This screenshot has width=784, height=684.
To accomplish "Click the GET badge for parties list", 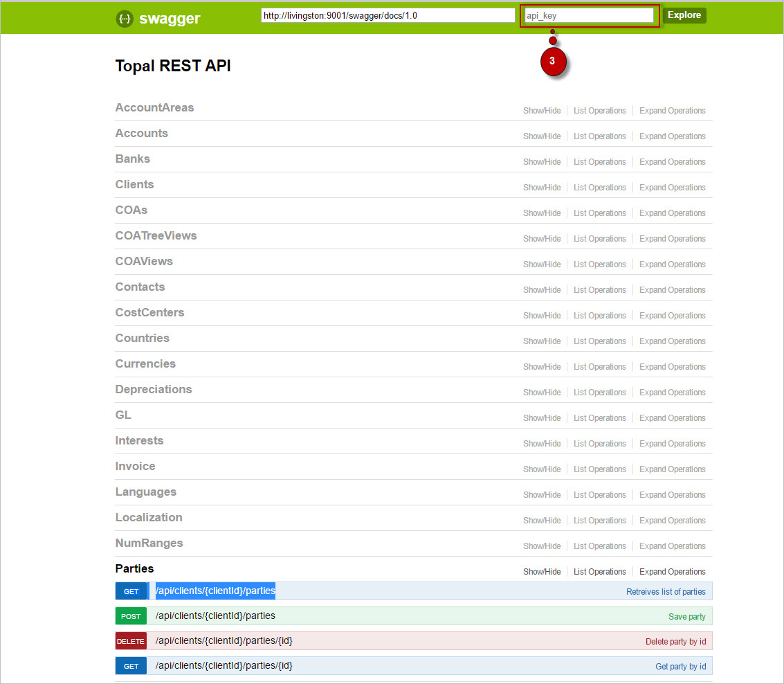I will click(x=131, y=591).
